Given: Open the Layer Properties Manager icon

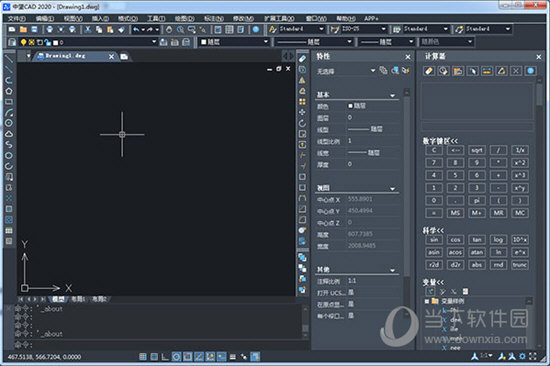Looking at the screenshot, I should (12, 42).
